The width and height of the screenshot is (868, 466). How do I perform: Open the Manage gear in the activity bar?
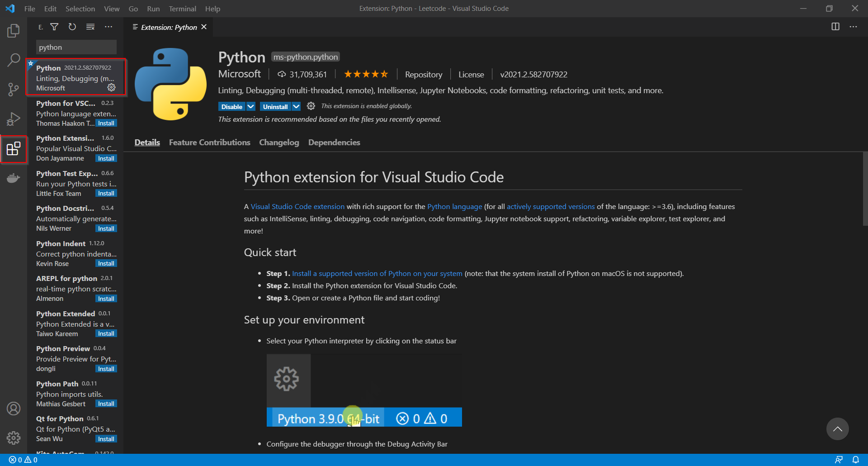(x=14, y=438)
